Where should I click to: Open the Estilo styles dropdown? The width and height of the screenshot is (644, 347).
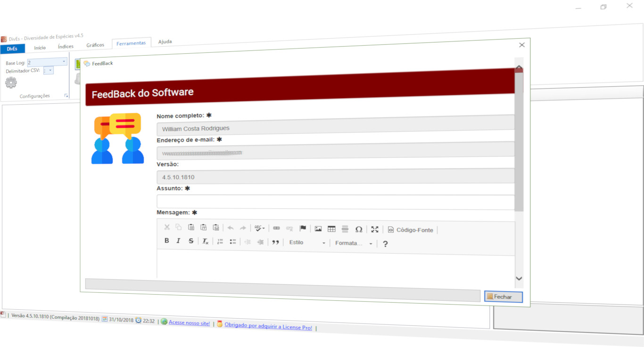(x=307, y=243)
